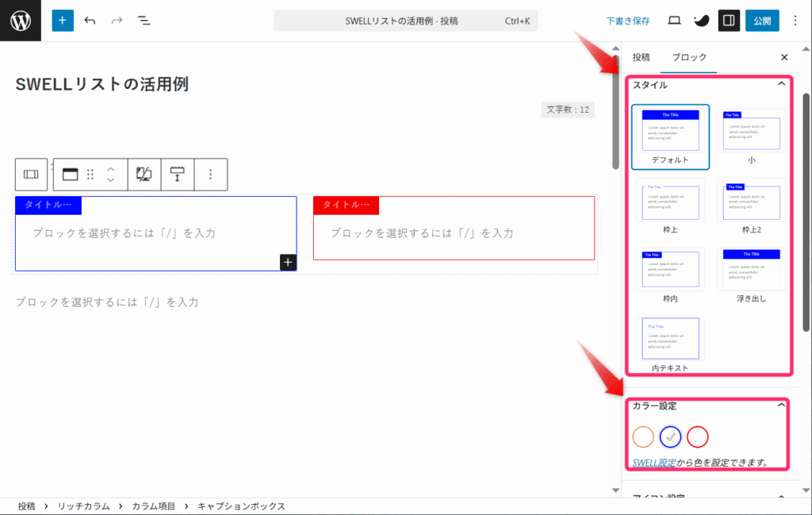The image size is (812, 515).
Task: Add block inside blue caption box
Action: 288,262
